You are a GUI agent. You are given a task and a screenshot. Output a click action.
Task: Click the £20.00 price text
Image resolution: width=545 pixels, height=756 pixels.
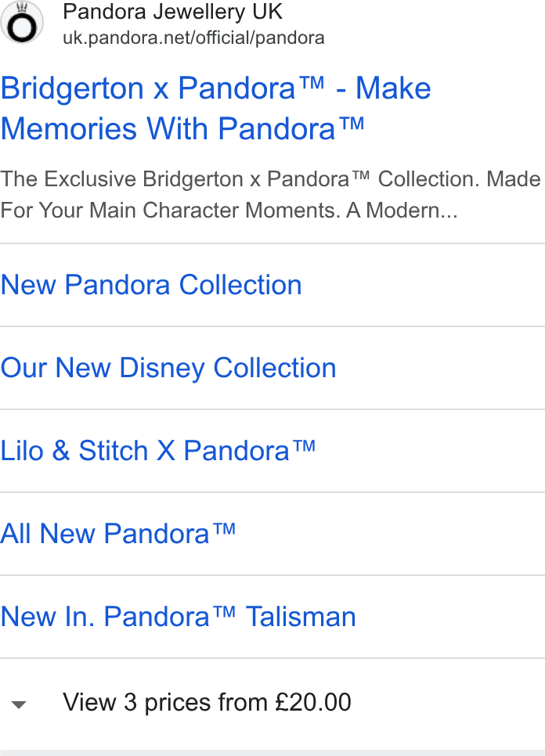(x=313, y=702)
